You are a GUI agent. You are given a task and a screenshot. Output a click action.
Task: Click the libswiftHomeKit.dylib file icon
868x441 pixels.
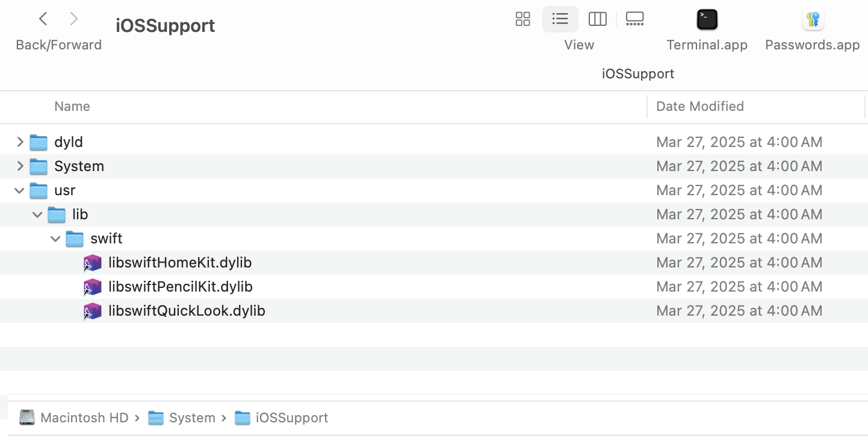[92, 263]
